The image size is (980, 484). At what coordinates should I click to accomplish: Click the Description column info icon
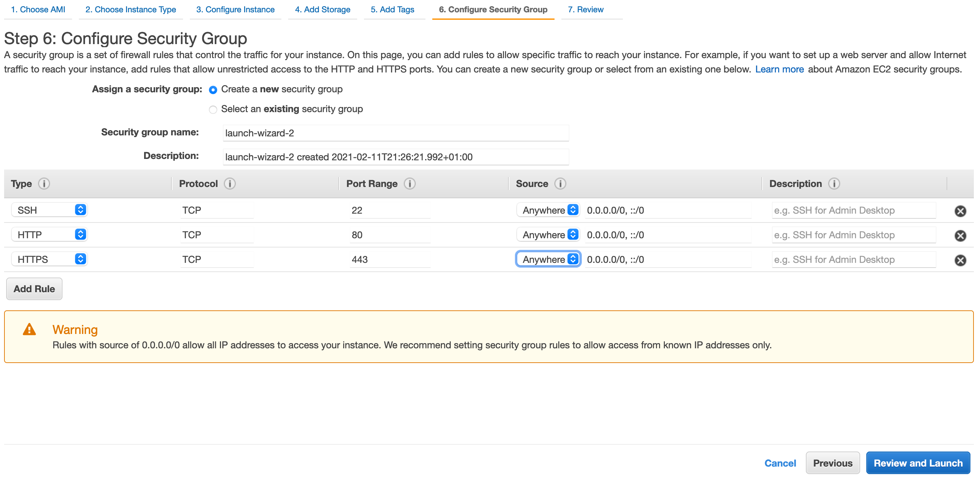click(834, 184)
